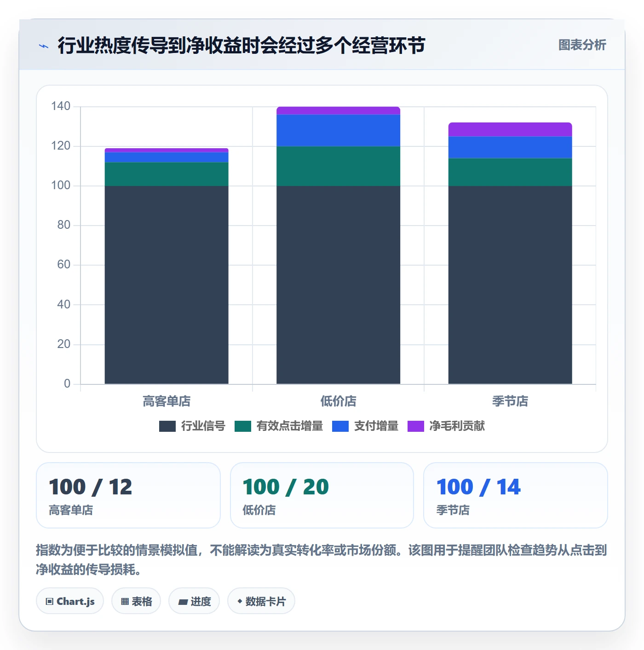Open the 100 / 20 低价店 data card
Viewport: 644px width, 650px height.
[322, 495]
